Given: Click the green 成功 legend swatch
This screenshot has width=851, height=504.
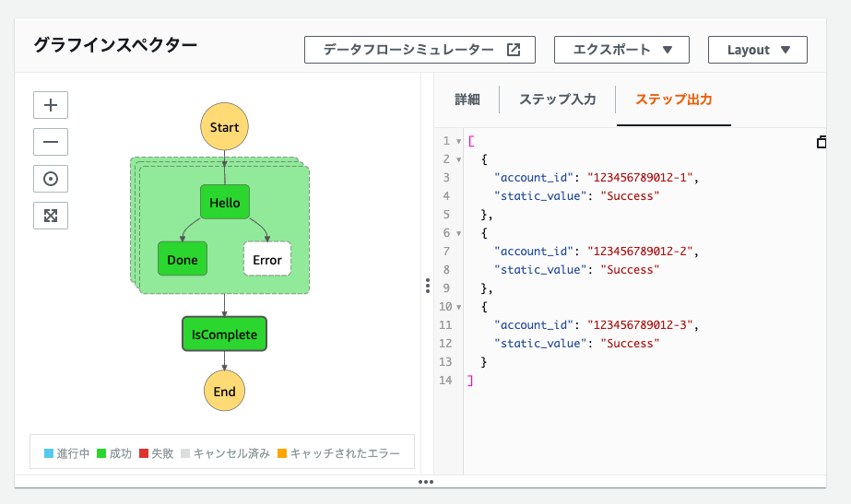Looking at the screenshot, I should coord(101,453).
